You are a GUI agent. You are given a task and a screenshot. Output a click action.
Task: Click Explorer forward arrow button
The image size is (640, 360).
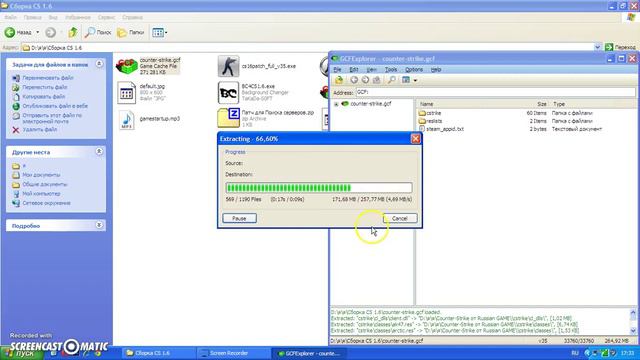[51, 32]
